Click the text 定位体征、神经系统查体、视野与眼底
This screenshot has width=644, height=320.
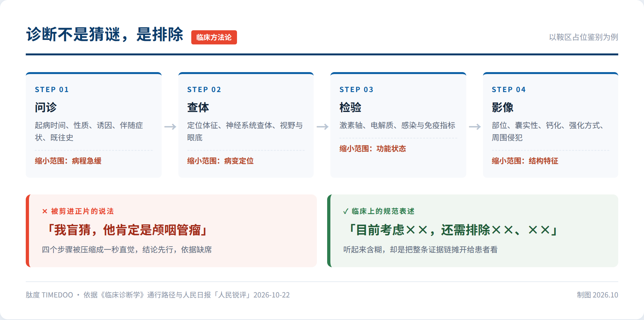[x=245, y=131]
